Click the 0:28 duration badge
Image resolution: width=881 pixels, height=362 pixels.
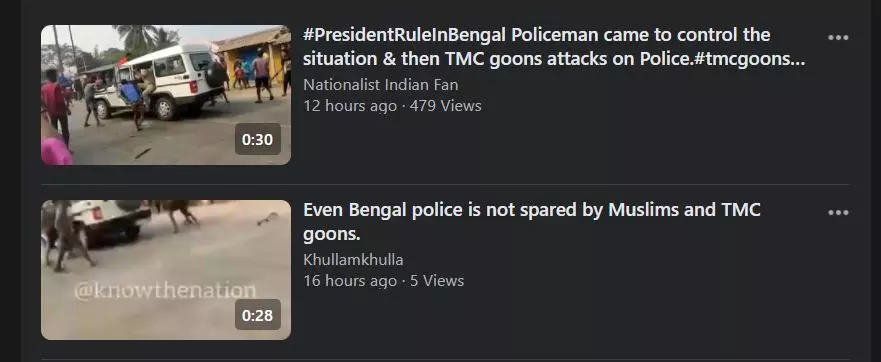coord(257,315)
